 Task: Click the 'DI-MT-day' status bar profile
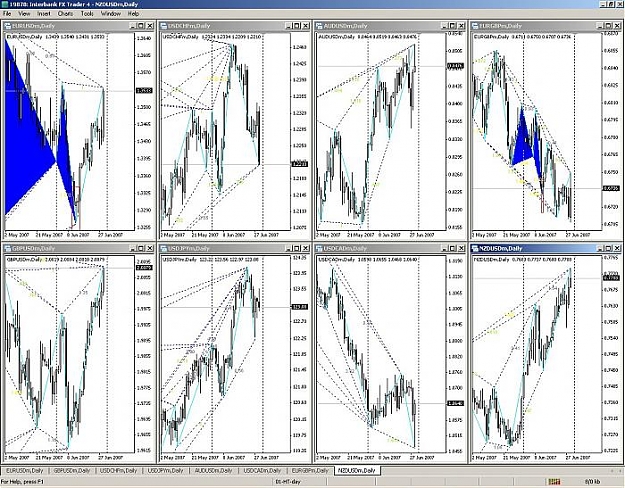point(288,482)
